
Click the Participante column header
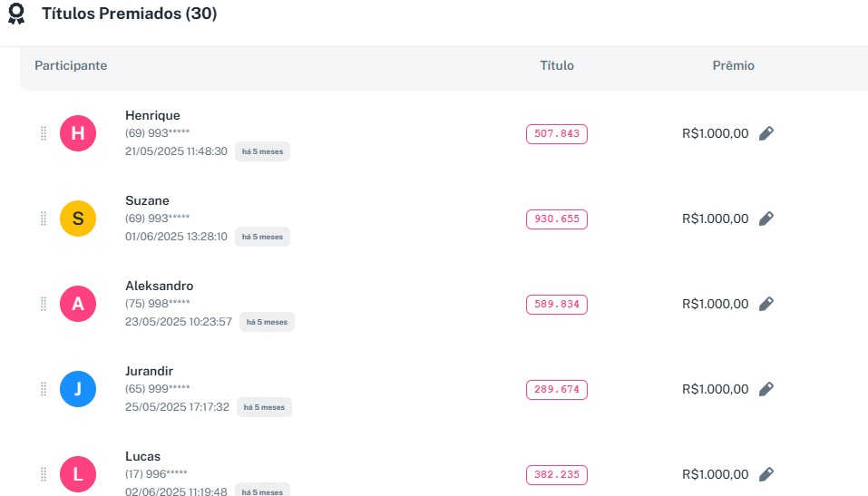coord(71,65)
